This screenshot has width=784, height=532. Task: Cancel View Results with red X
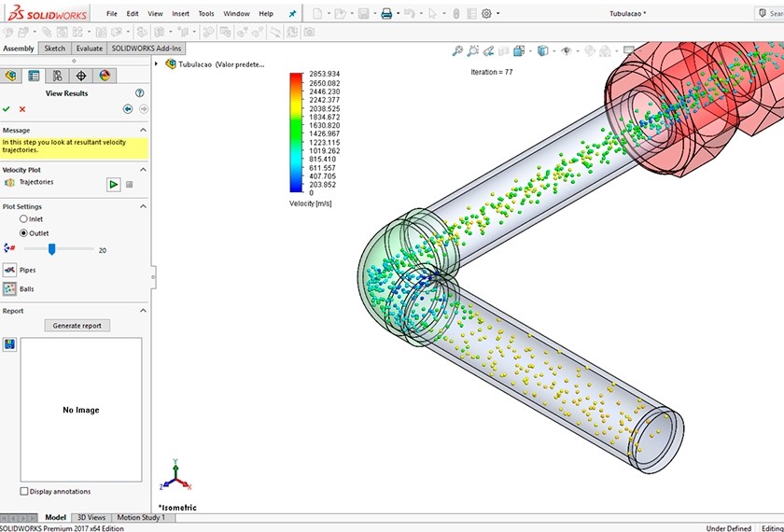22,109
